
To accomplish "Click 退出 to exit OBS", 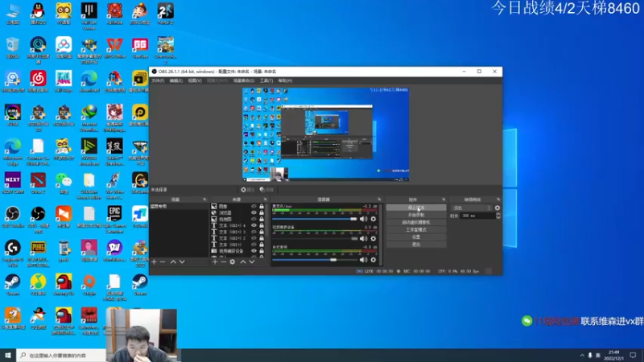I will point(416,245).
